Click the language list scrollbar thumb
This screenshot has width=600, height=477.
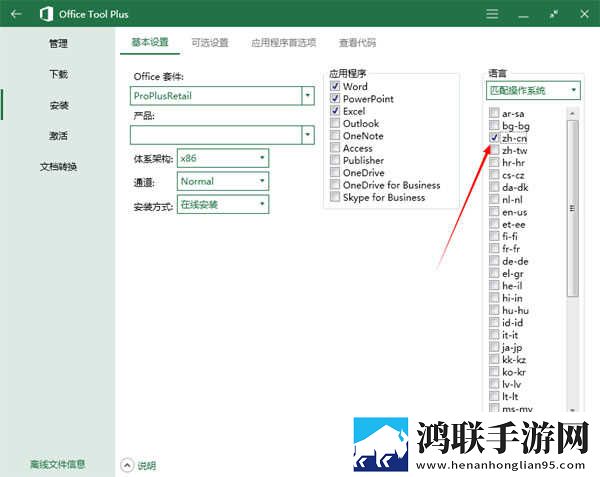tap(572, 208)
